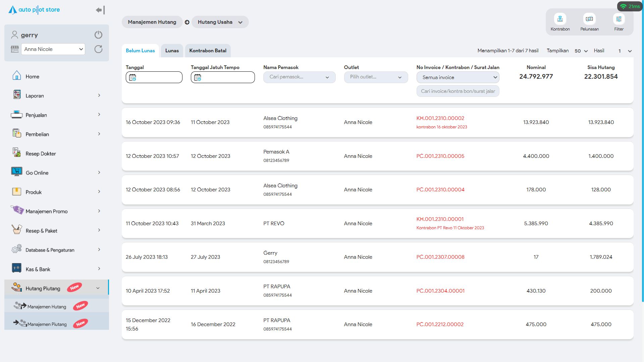Click the Kontrabon icon button
This screenshot has height=362, width=644.
pyautogui.click(x=560, y=19)
